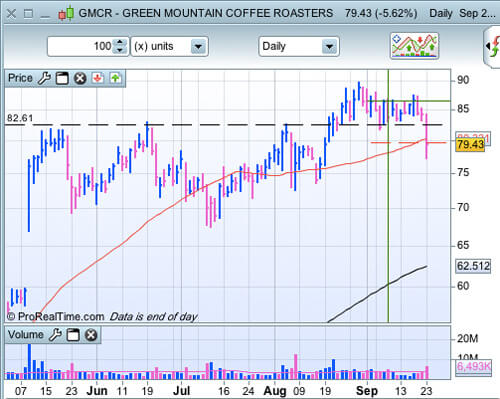The height and width of the screenshot is (399, 500).
Task: Open Volume panel wrench settings
Action: coord(55,335)
